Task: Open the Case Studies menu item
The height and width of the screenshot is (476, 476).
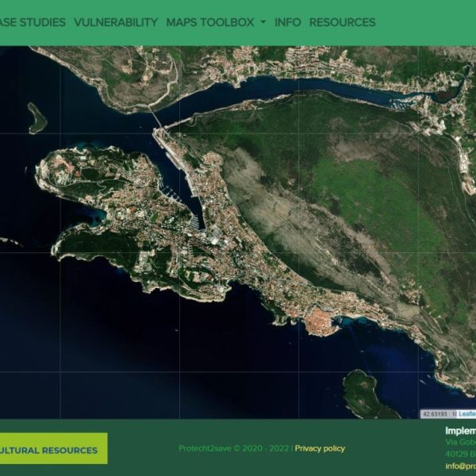Action: [x=32, y=22]
